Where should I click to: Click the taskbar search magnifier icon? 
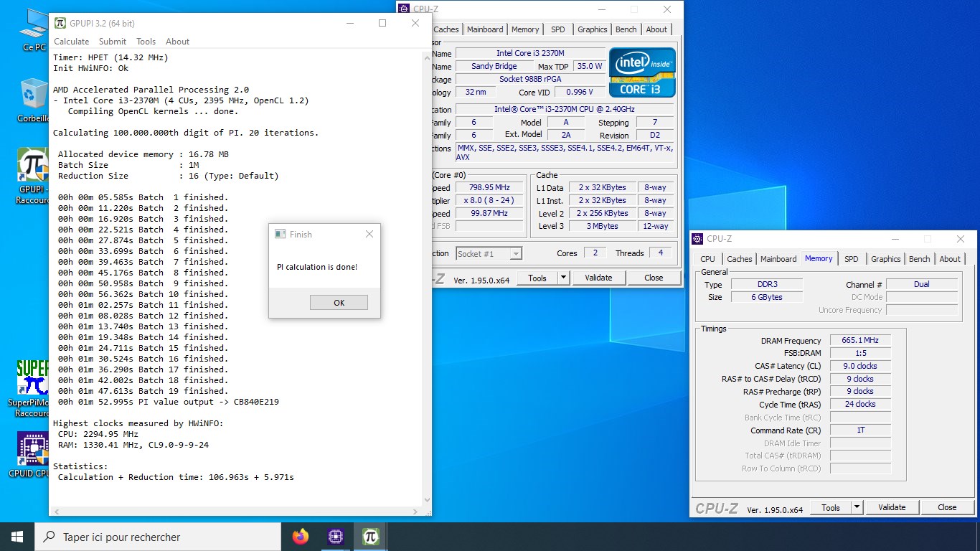pyautogui.click(x=50, y=537)
